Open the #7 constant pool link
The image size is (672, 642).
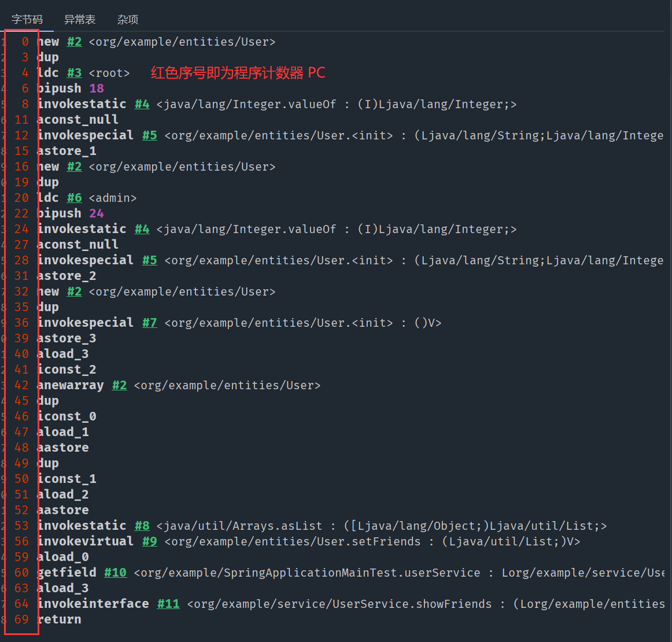(x=149, y=323)
